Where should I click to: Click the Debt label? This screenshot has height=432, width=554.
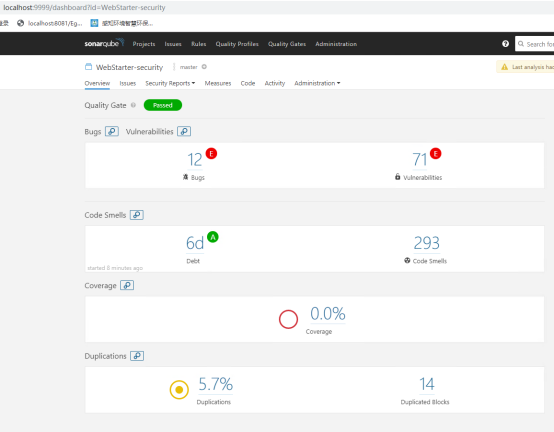(x=193, y=261)
